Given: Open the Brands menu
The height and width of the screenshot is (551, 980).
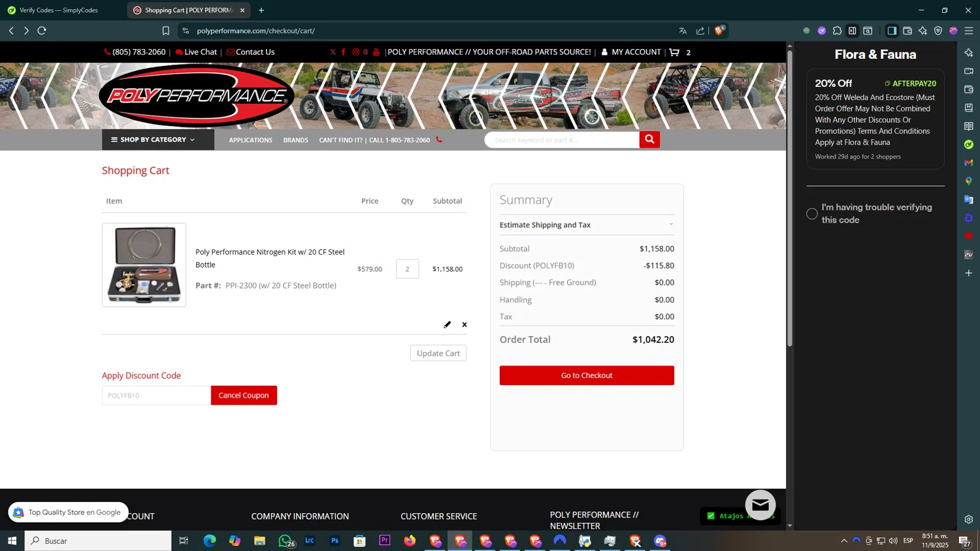Looking at the screenshot, I should 295,140.
